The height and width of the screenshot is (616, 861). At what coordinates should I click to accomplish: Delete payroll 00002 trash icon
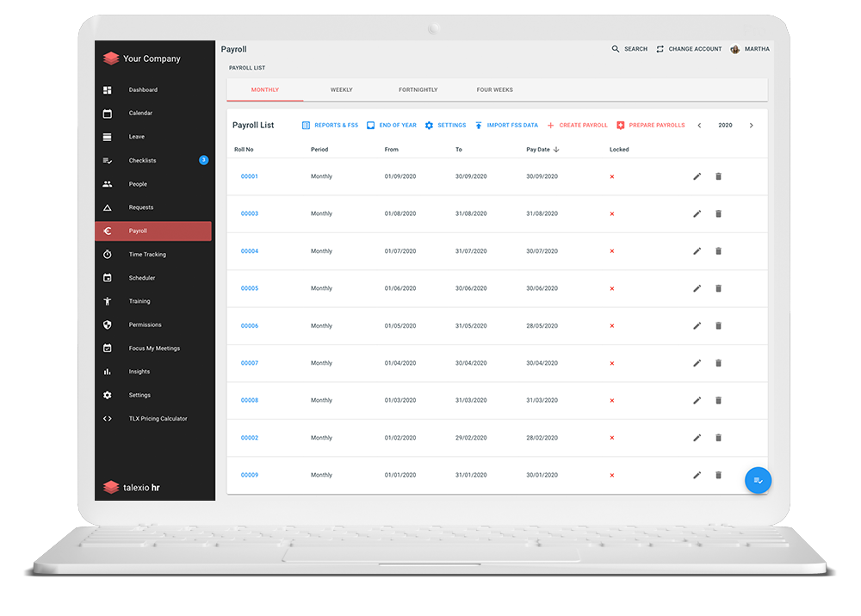718,438
